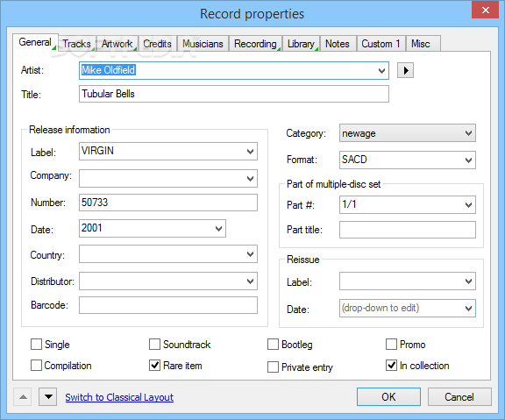Switch to the Library tab
Image resolution: width=505 pixels, height=420 pixels.
coord(301,44)
